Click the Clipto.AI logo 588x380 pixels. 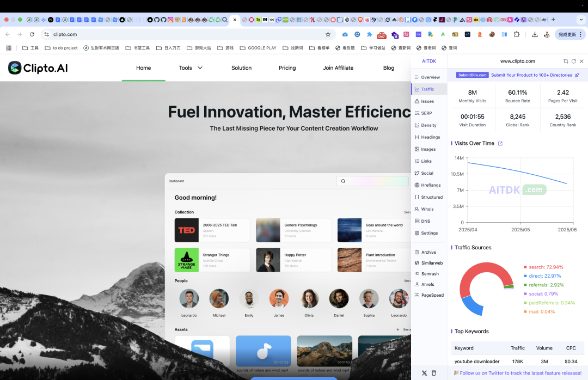coord(38,68)
